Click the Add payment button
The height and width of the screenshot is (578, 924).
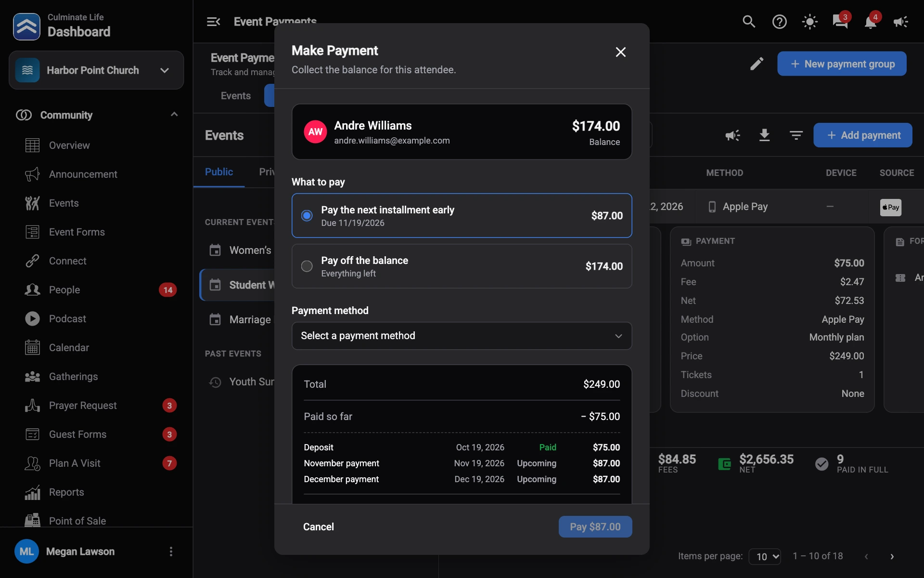[x=863, y=135]
